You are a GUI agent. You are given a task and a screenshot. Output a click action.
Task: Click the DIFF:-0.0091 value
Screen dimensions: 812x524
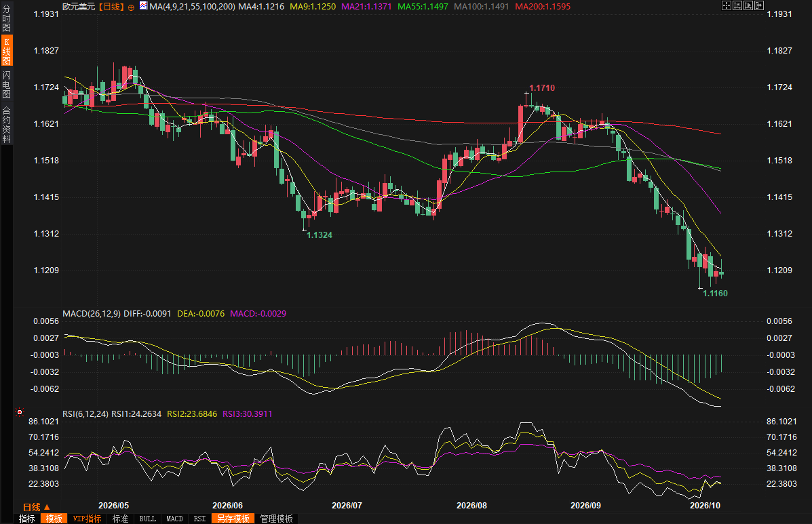[x=147, y=313]
